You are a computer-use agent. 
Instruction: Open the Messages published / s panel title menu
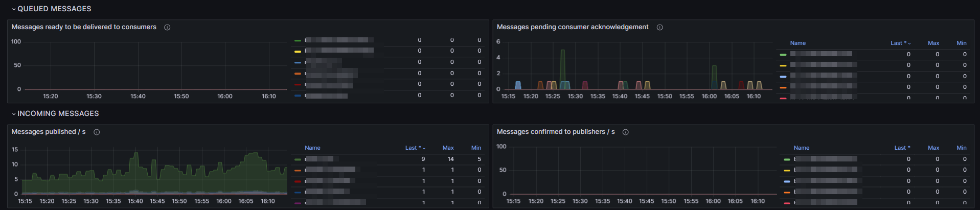tap(49, 132)
